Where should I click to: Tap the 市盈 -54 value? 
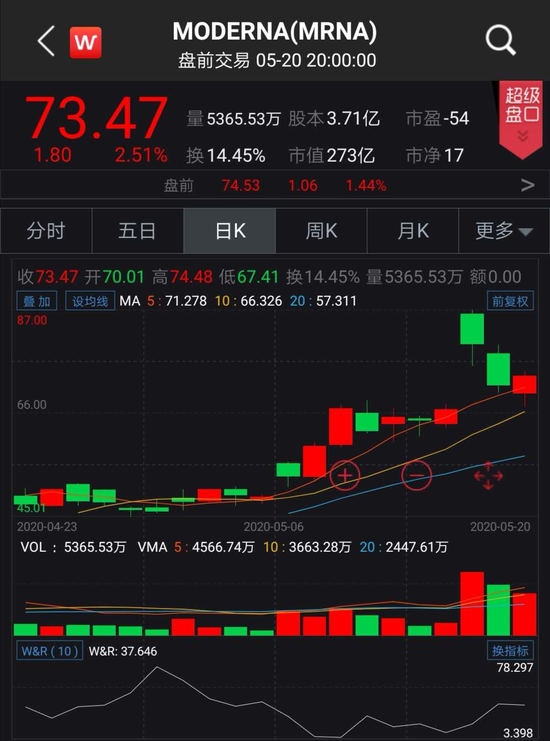[x=438, y=119]
